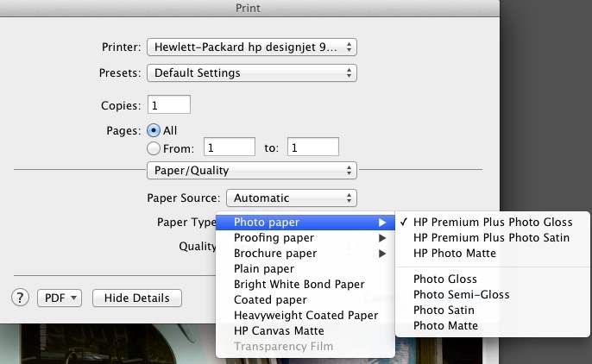
Task: Choose Coated paper option
Action: [x=305, y=299]
